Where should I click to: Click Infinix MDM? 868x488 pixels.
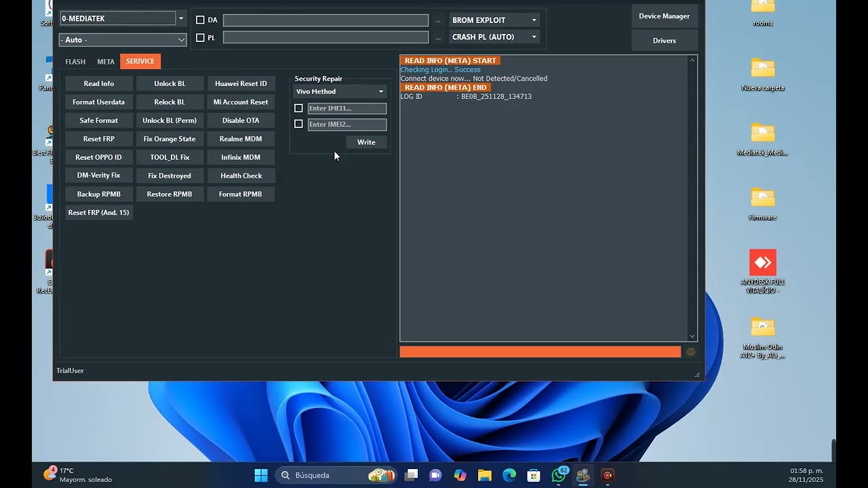point(241,157)
